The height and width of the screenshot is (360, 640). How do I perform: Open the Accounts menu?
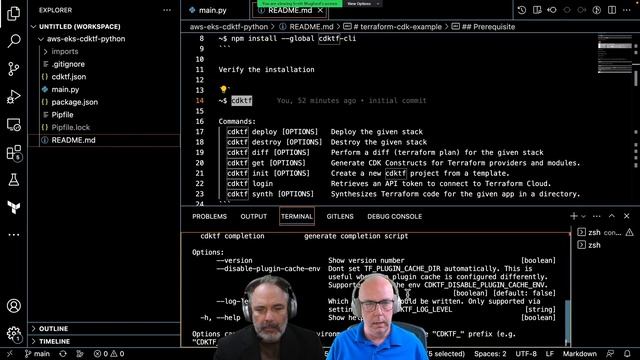13,306
